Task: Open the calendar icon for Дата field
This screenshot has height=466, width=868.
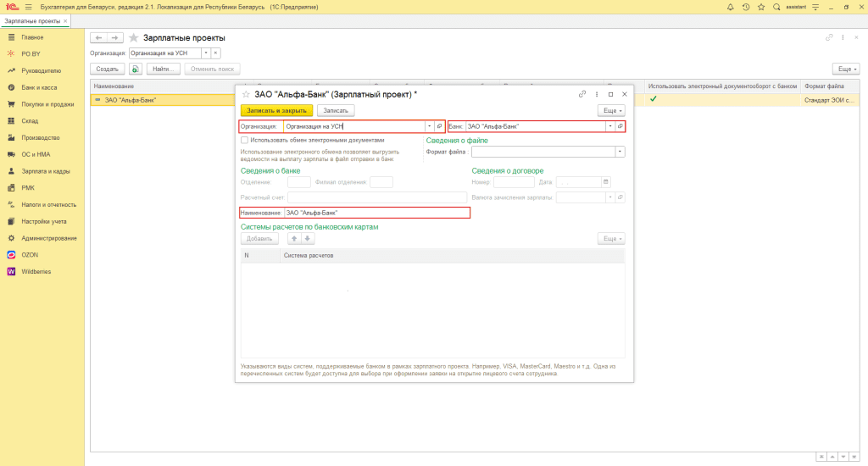Action: [605, 181]
